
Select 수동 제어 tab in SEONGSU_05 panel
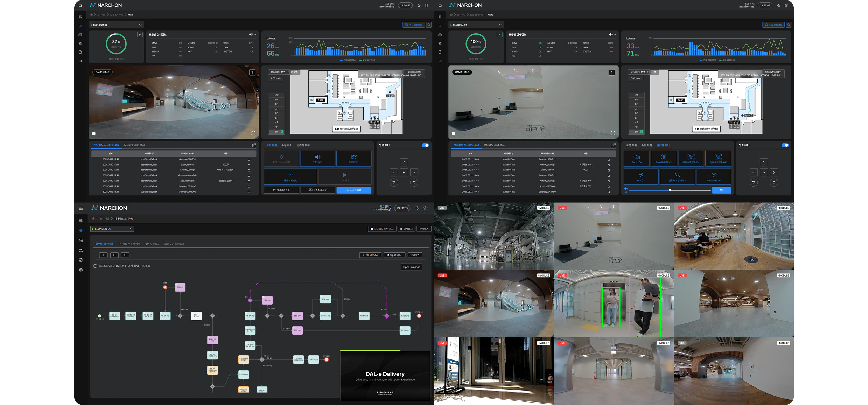tap(287, 145)
